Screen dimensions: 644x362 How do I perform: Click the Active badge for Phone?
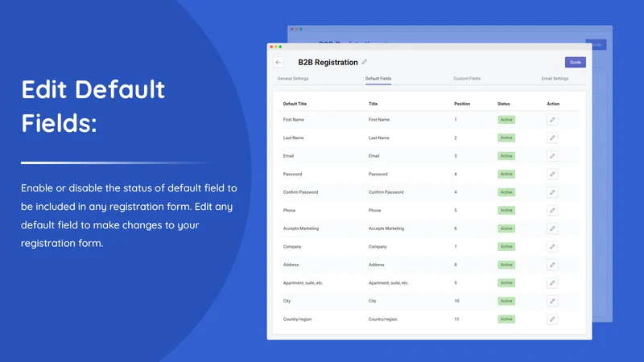[506, 210]
